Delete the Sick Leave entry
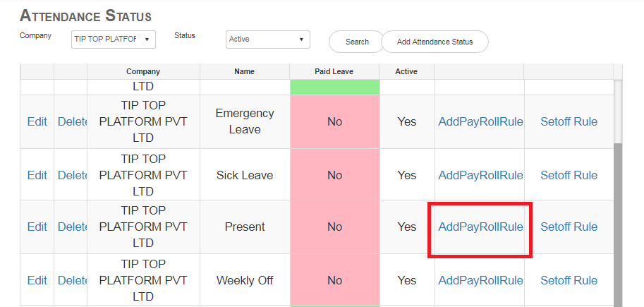Viewport: 644px width, 307px height. 72,175
